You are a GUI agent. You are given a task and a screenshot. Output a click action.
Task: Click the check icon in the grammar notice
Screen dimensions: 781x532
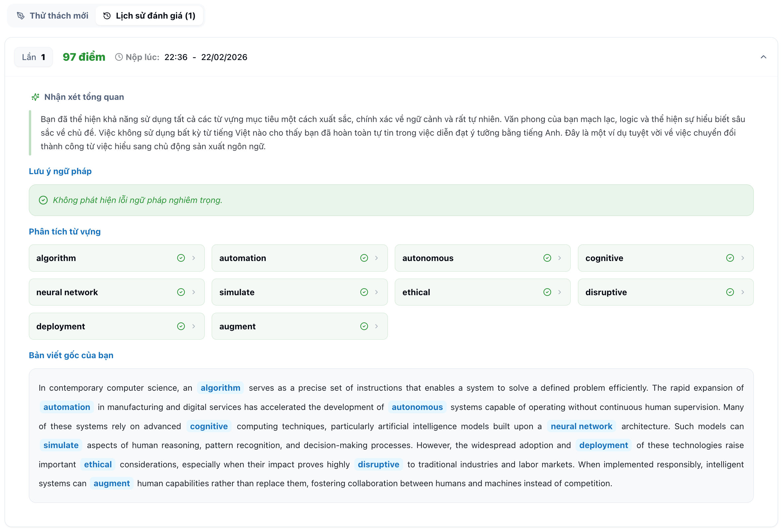click(44, 200)
